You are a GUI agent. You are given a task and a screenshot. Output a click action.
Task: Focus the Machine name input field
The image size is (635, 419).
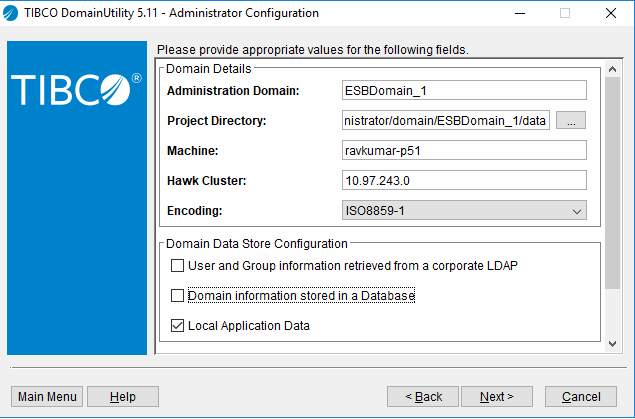pyautogui.click(x=463, y=151)
